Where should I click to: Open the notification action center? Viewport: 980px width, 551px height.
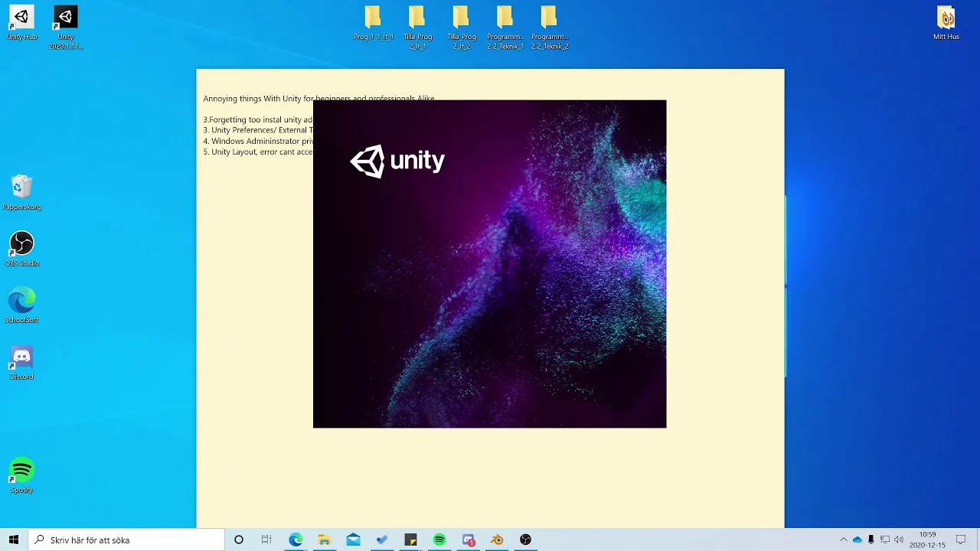pos(961,540)
